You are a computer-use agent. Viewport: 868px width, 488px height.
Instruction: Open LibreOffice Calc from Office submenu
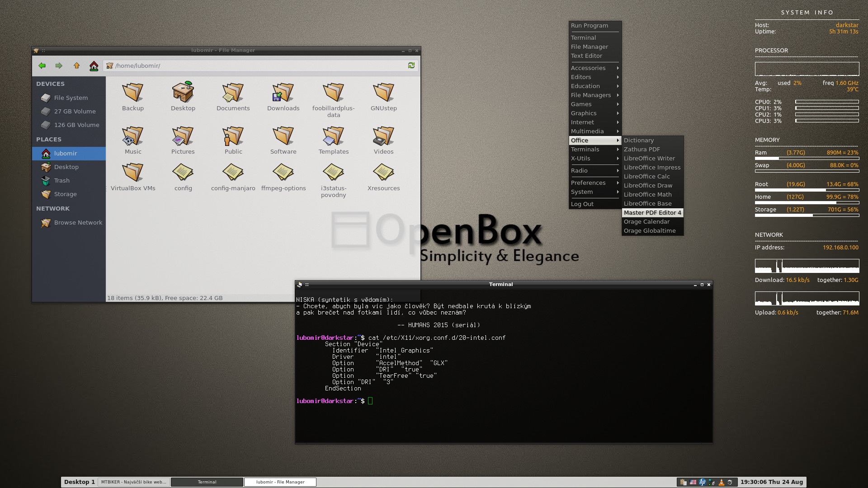pos(652,176)
